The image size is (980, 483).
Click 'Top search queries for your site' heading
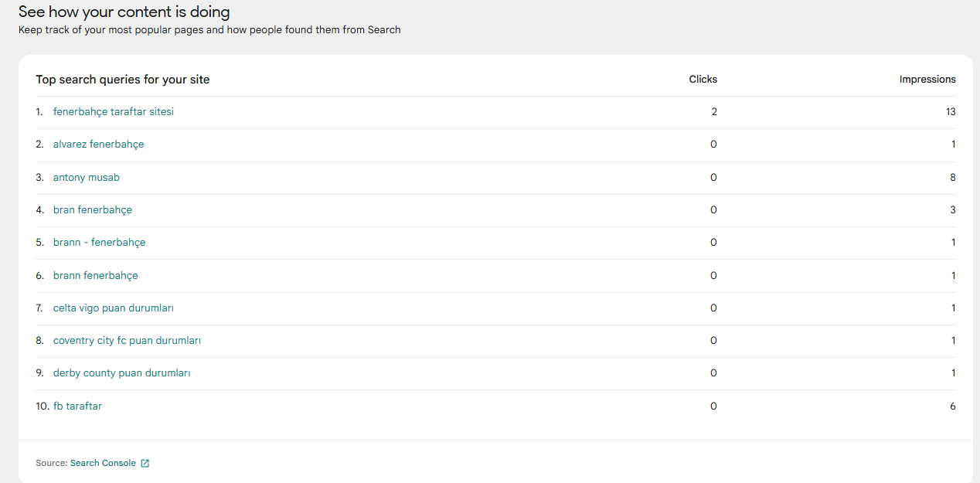tap(123, 80)
